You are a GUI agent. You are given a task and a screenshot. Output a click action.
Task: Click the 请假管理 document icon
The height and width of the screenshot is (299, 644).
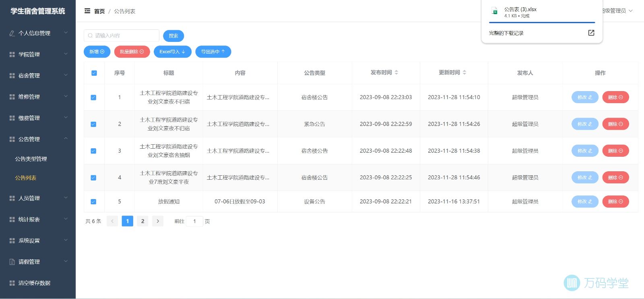12,262
